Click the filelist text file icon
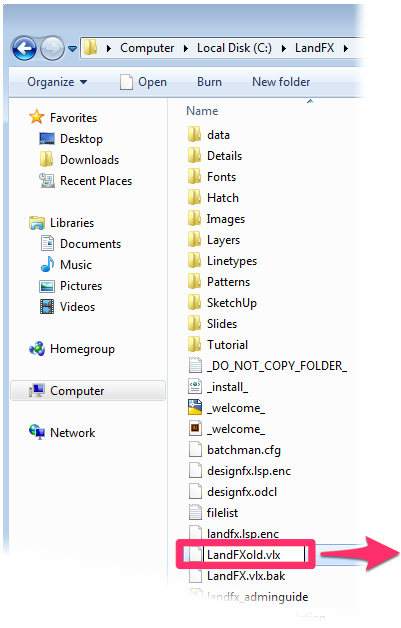Screen dimensions: 401x628 (x=195, y=512)
